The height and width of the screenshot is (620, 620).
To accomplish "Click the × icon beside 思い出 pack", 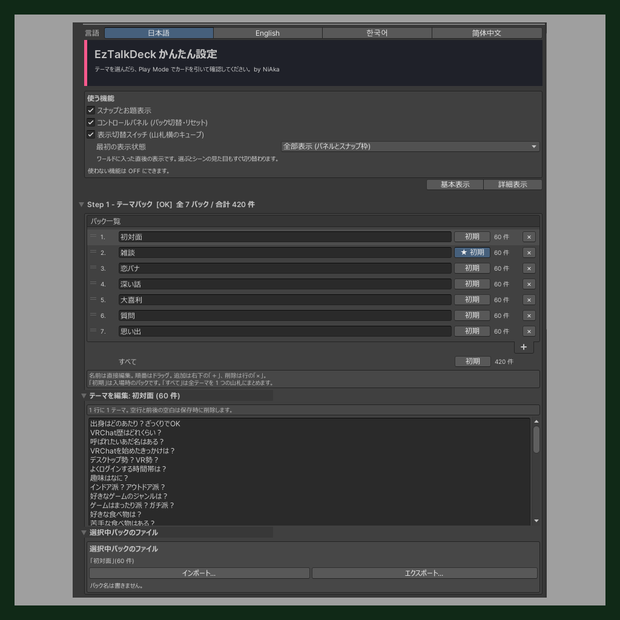I will click(x=529, y=331).
